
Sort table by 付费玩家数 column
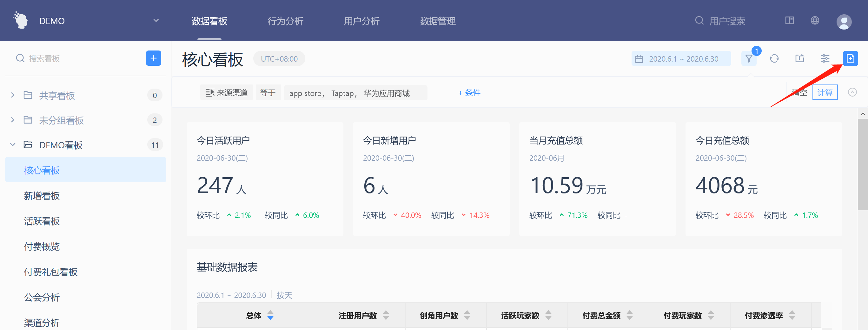tap(711, 315)
